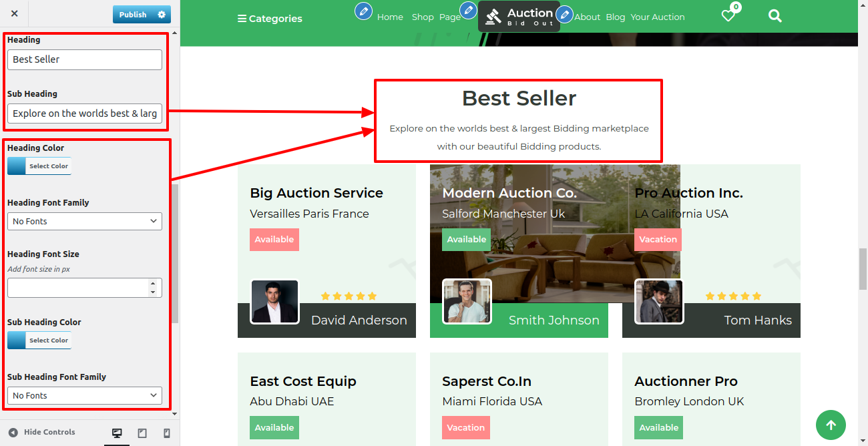The image size is (868, 446).
Task: Select Color for Heading Color
Action: pyautogui.click(x=39, y=166)
